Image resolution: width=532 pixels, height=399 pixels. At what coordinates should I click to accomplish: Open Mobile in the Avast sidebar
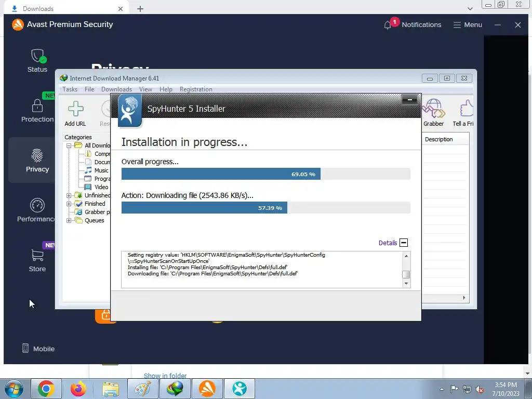[38, 349]
